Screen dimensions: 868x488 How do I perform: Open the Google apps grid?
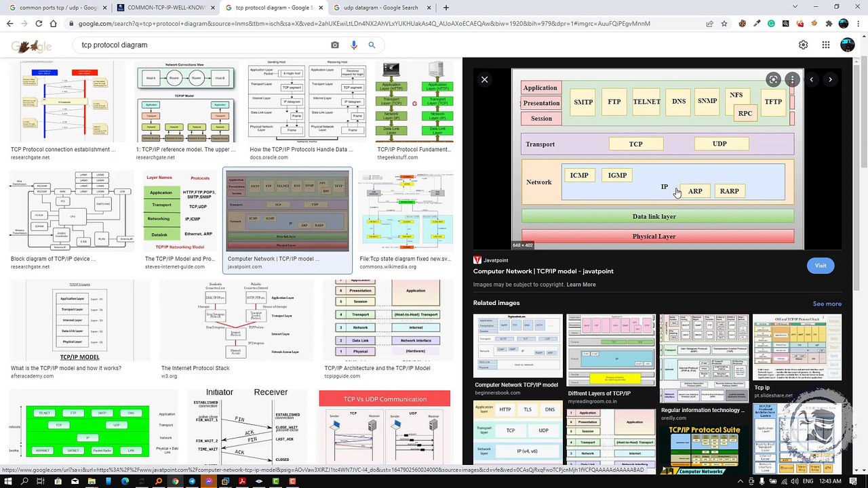(826, 45)
